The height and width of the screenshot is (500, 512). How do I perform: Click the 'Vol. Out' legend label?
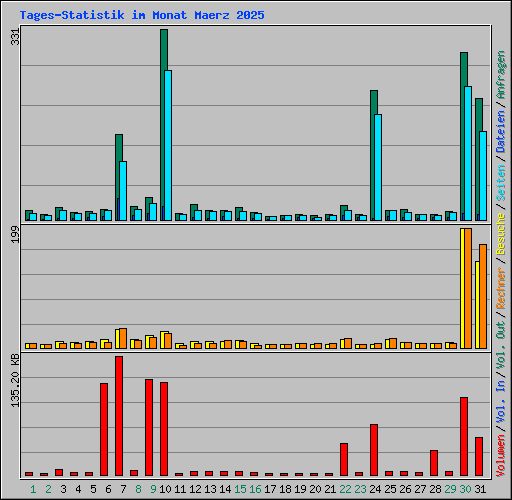(500, 345)
